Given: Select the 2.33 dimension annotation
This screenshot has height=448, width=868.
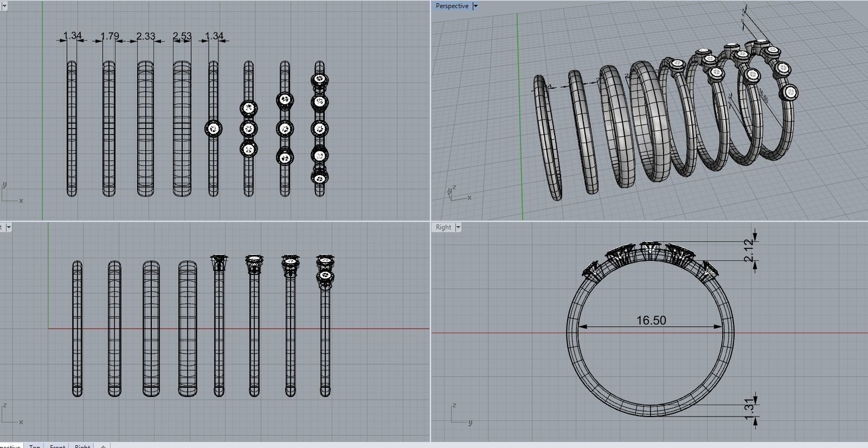Looking at the screenshot, I should pos(145,36).
